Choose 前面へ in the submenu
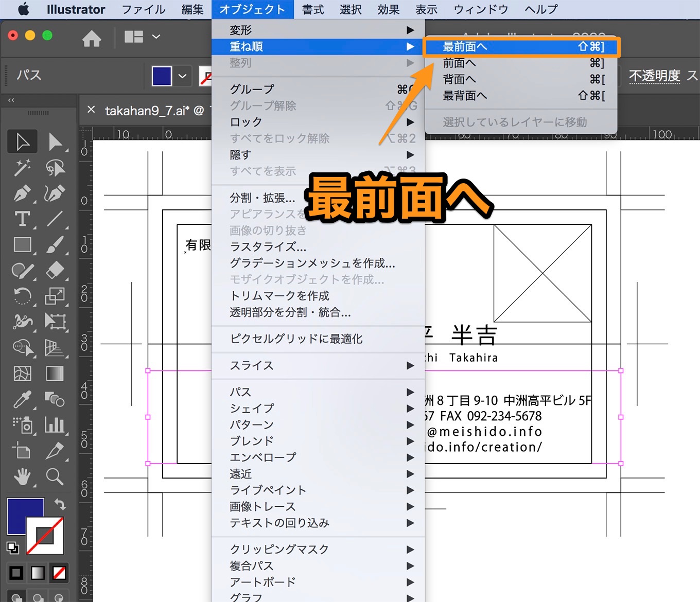Screen dimensions: 700x602 coord(521,63)
